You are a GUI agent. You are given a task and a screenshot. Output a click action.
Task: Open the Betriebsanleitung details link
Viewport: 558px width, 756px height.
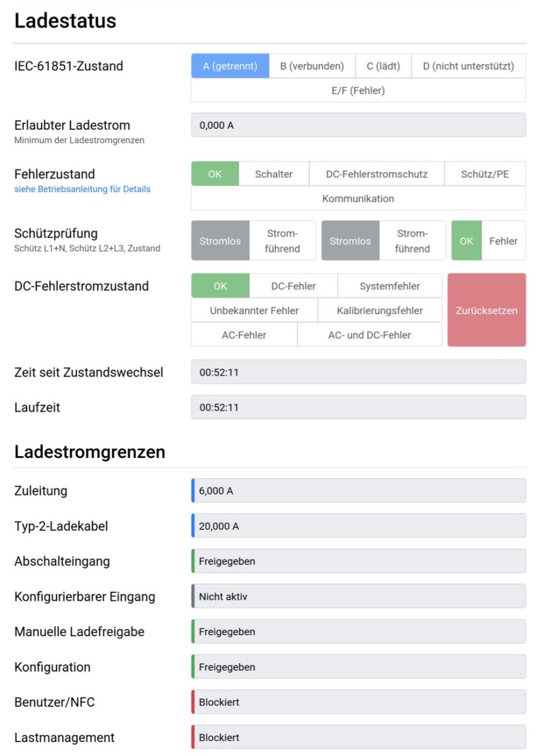point(82,189)
